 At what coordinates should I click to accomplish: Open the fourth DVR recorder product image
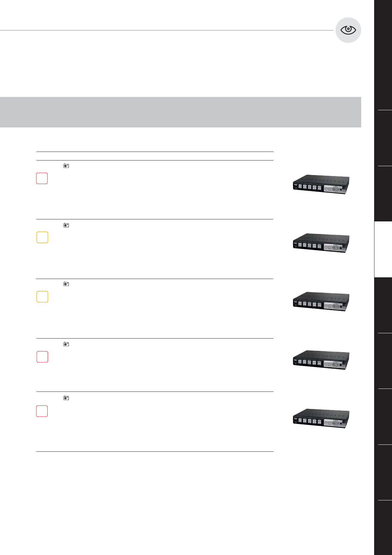[321, 360]
